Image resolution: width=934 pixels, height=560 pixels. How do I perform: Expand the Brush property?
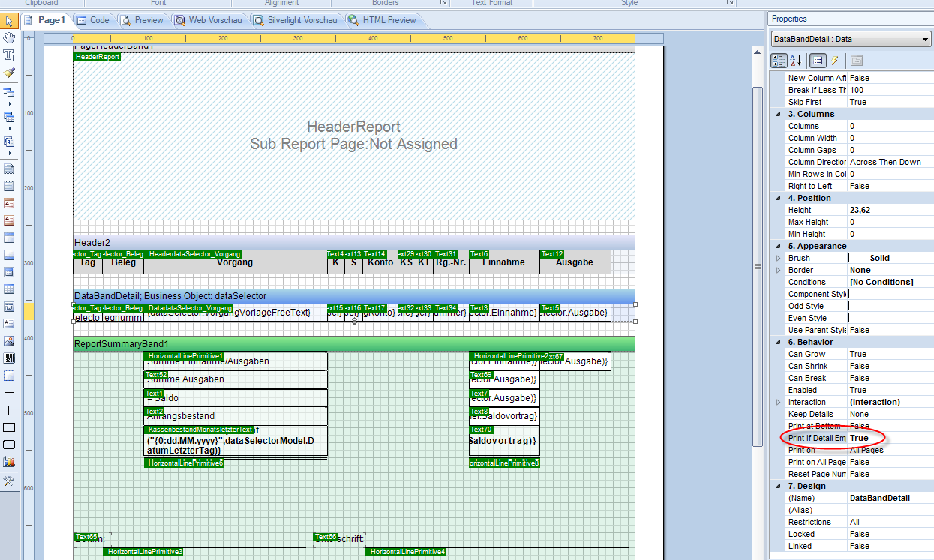(x=778, y=258)
